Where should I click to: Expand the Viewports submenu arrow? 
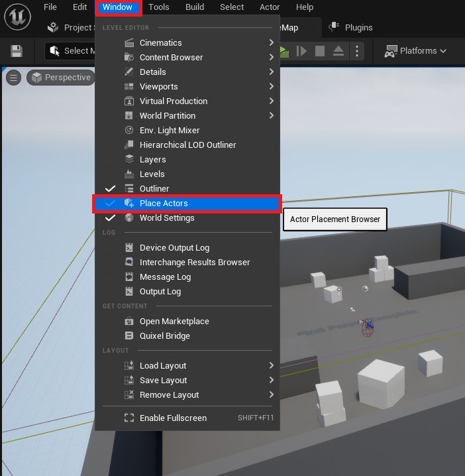pos(272,86)
